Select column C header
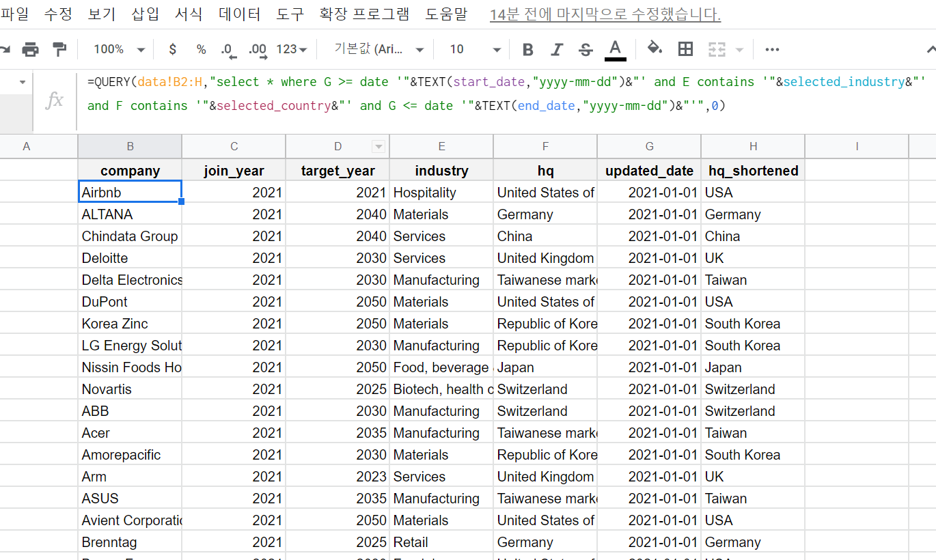936x560 pixels. 234,146
